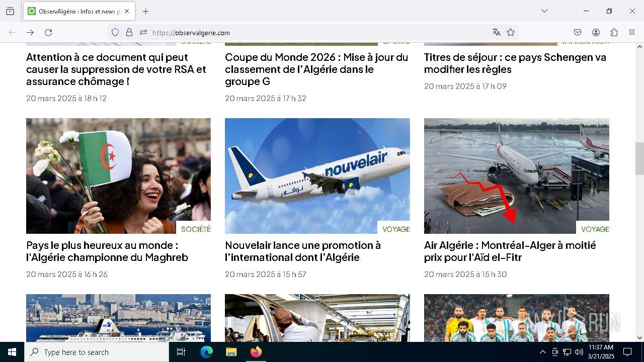Open Windows Start menu
644x362 pixels.
coord(12,352)
